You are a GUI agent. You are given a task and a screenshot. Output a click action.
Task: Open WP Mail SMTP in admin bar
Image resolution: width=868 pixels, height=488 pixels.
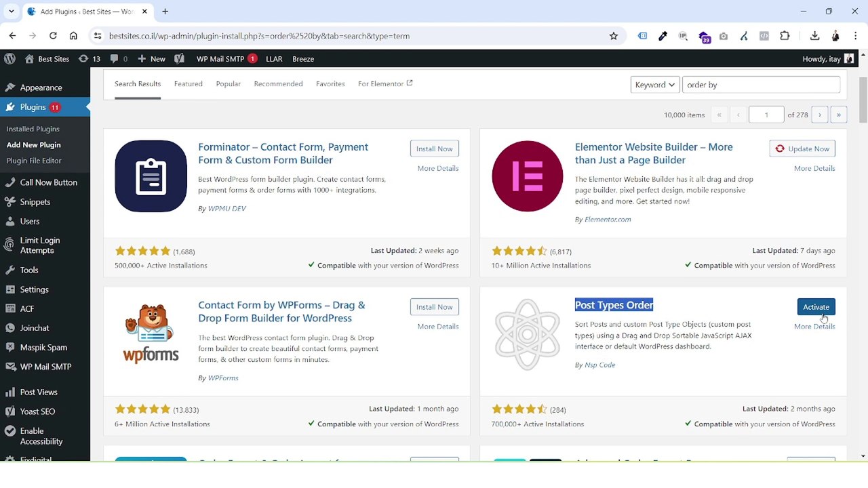pos(226,59)
